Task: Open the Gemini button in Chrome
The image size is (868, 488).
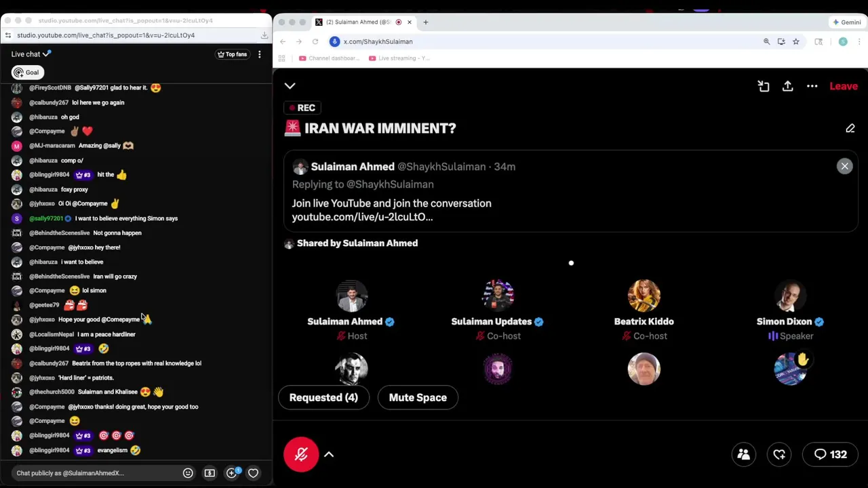Action: pos(847,22)
